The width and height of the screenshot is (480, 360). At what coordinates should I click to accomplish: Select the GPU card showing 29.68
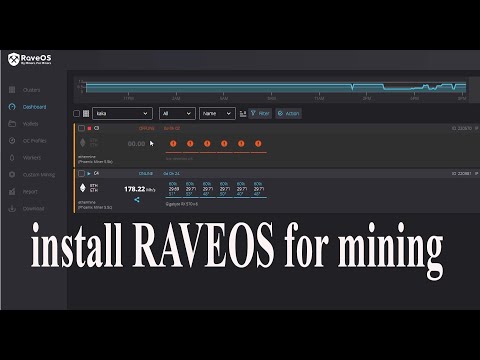tap(173, 189)
